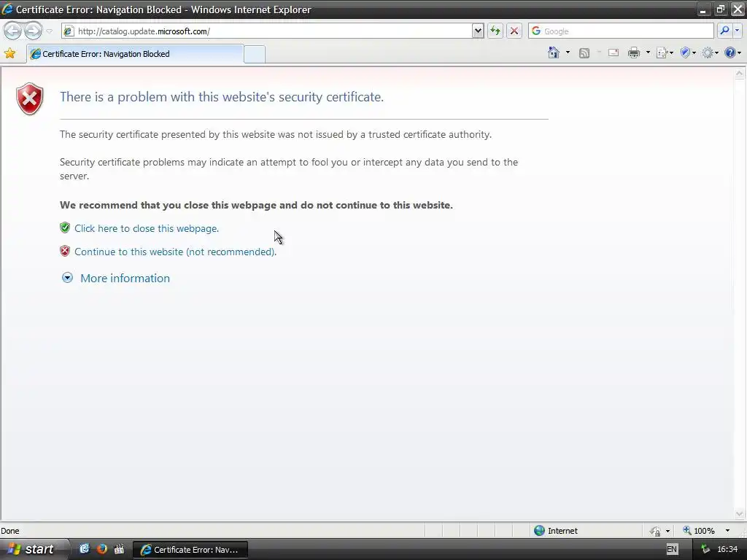Click the RSS Feeds icon

[584, 53]
